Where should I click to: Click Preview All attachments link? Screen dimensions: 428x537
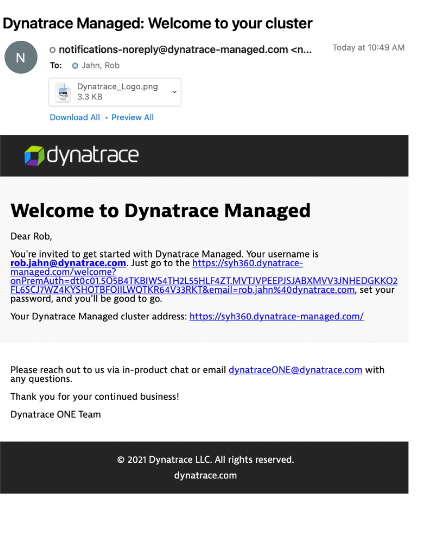[x=132, y=117]
